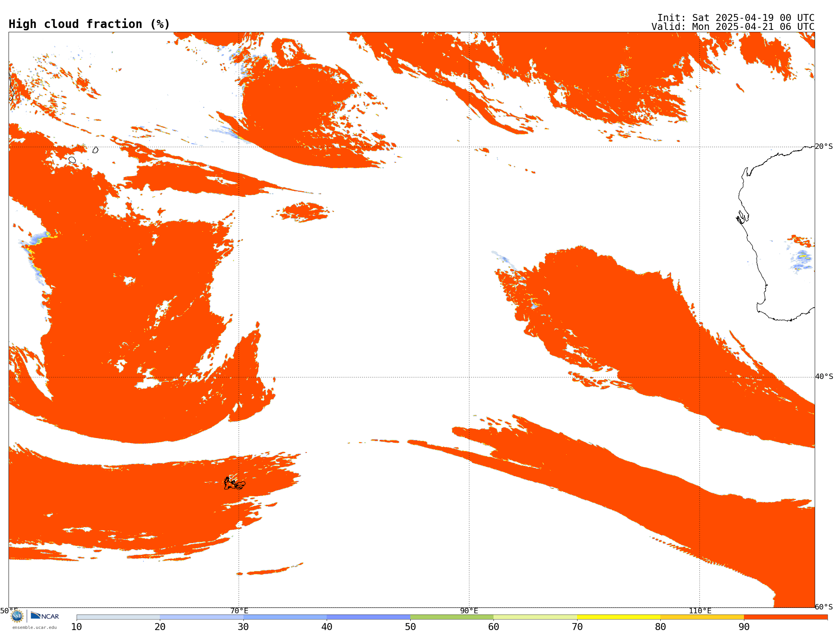Click the colorbar tick label 30

tap(243, 627)
